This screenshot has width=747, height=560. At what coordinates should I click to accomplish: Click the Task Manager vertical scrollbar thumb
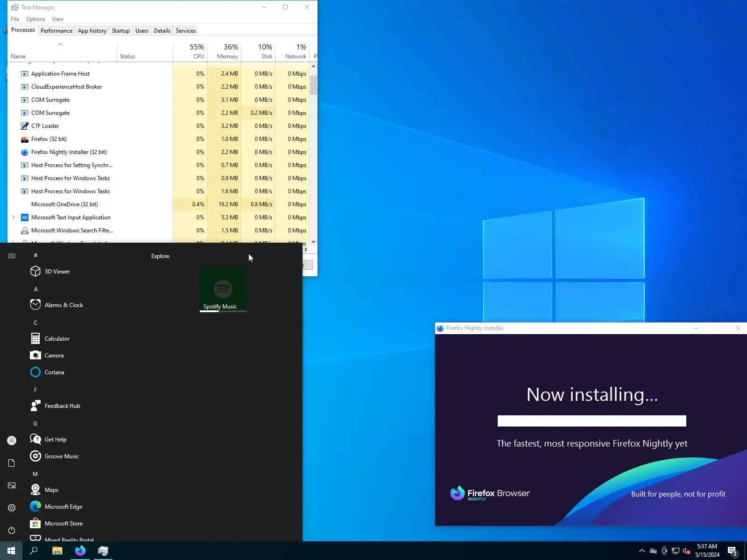tap(313, 85)
